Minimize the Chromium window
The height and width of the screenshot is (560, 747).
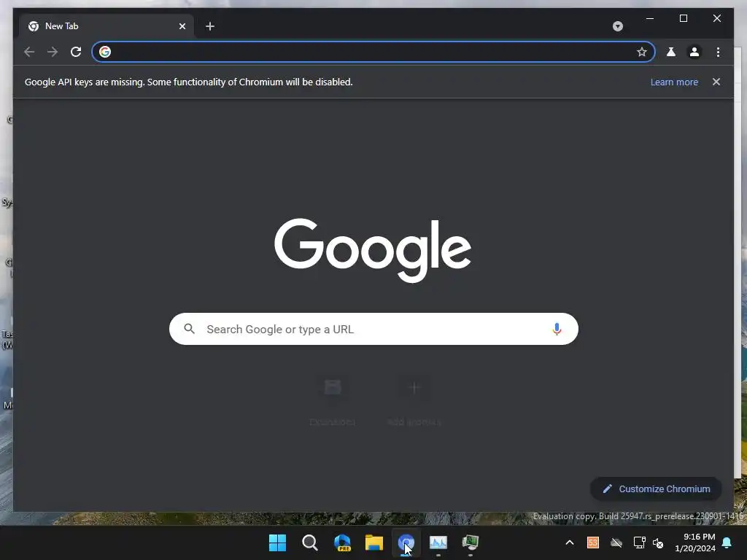point(650,18)
